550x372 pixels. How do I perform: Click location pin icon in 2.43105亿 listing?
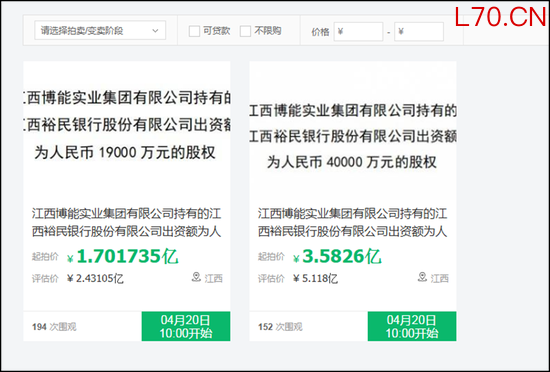click(x=196, y=277)
